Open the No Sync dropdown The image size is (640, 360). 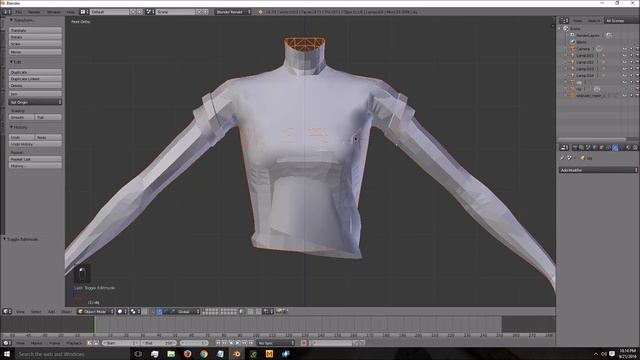pos(276,343)
